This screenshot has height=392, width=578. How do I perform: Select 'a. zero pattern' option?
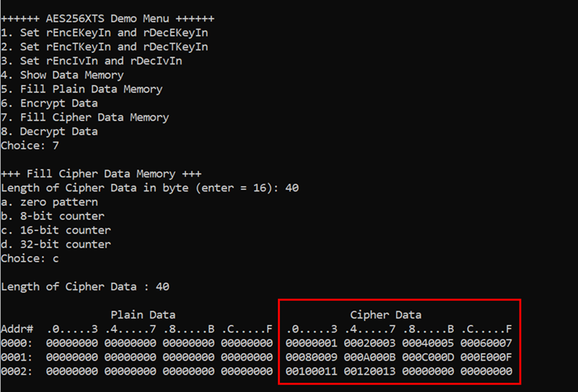[x=50, y=202]
